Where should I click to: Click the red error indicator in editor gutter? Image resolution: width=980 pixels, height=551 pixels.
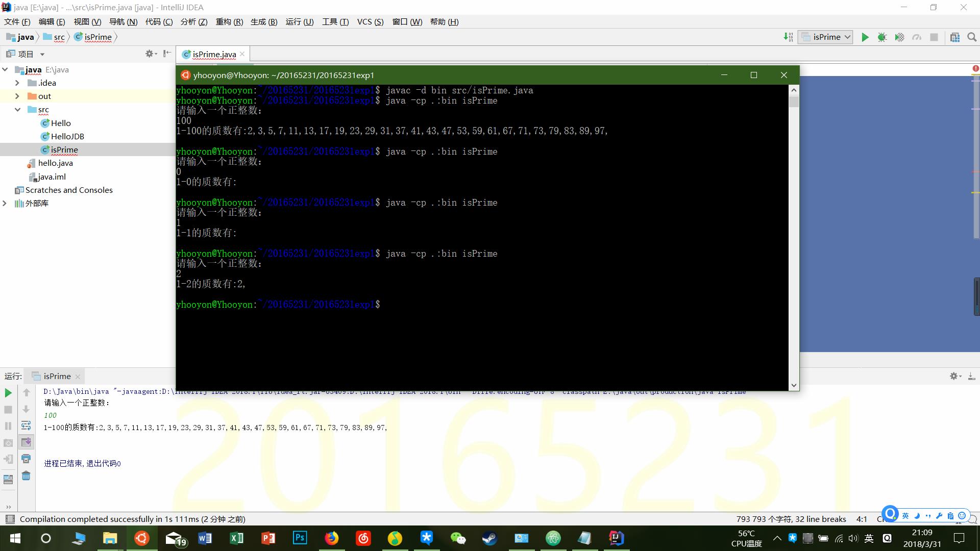975,69
